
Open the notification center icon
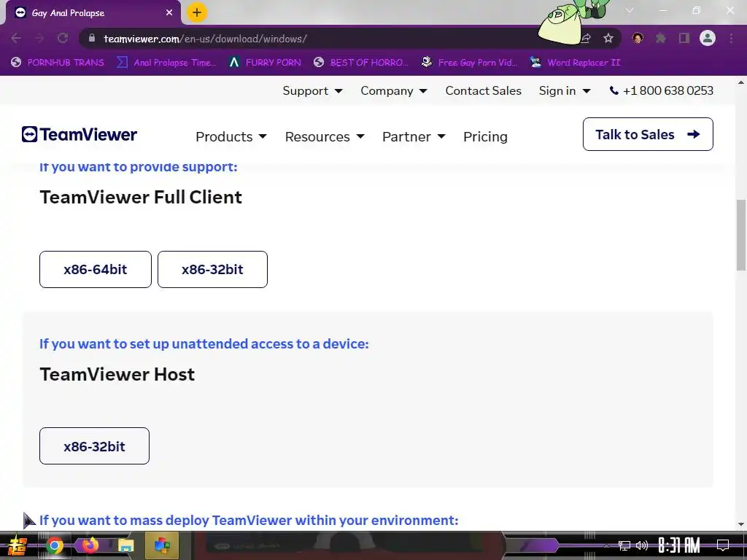pyautogui.click(x=723, y=545)
